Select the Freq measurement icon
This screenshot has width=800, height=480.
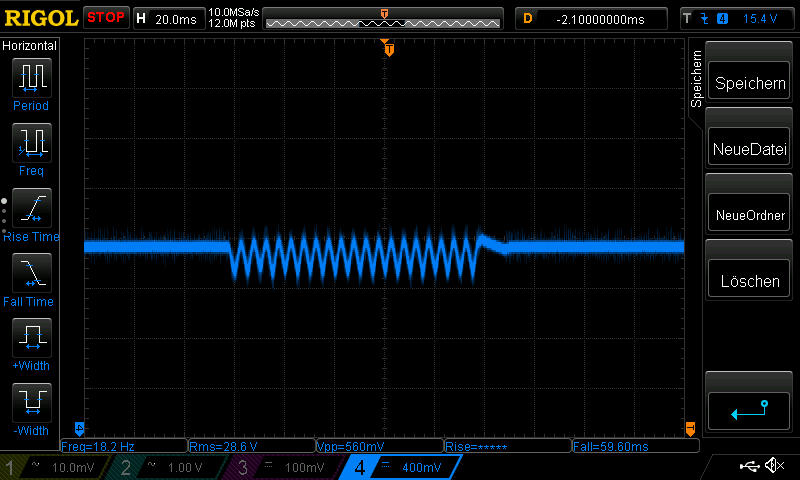32,142
